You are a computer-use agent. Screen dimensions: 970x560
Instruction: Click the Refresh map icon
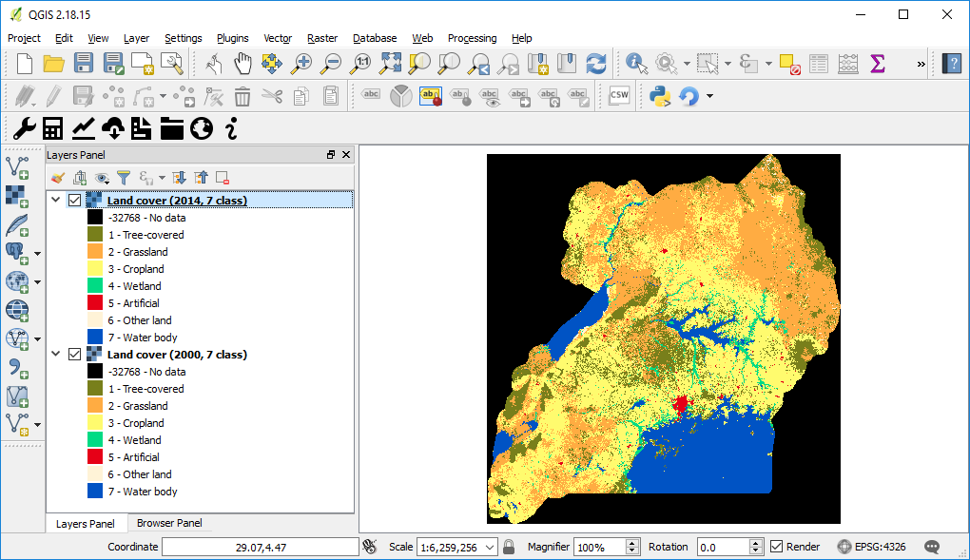596,64
